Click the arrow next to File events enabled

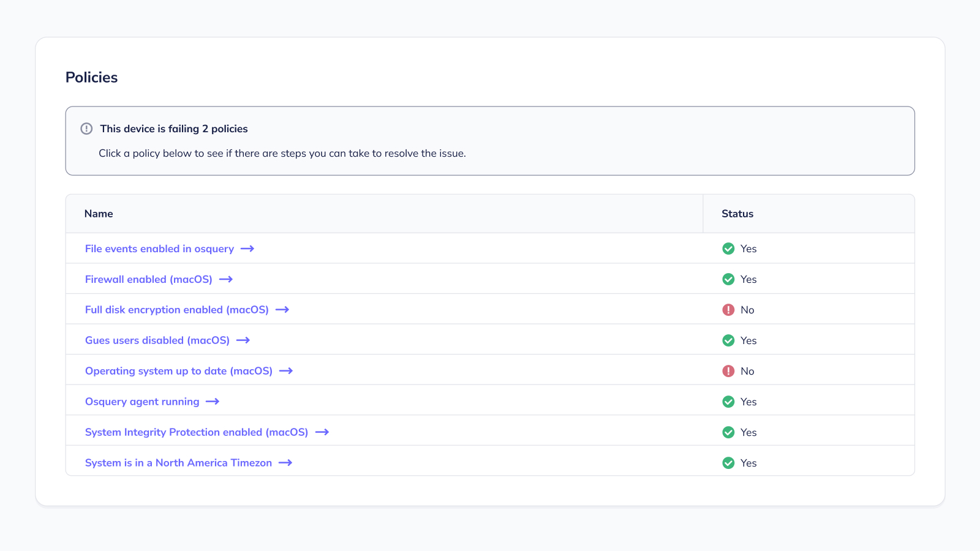[x=247, y=249]
